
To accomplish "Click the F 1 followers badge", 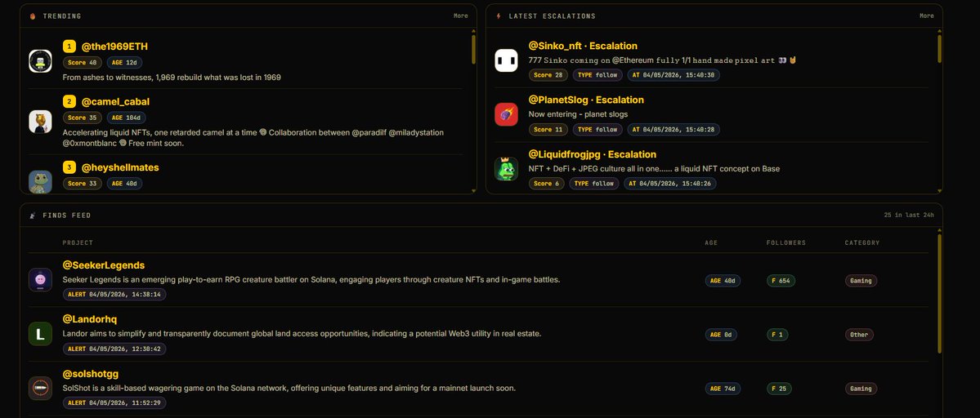I will pos(777,335).
